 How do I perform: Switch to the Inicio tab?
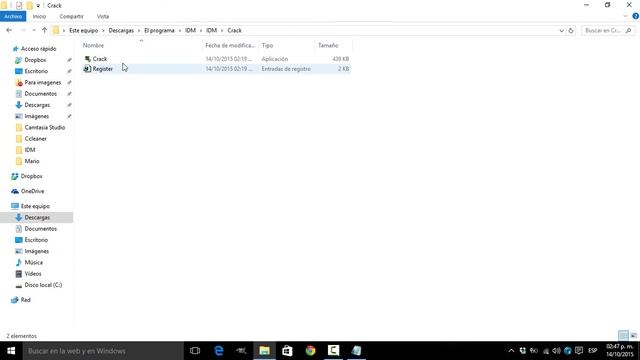coord(39,16)
